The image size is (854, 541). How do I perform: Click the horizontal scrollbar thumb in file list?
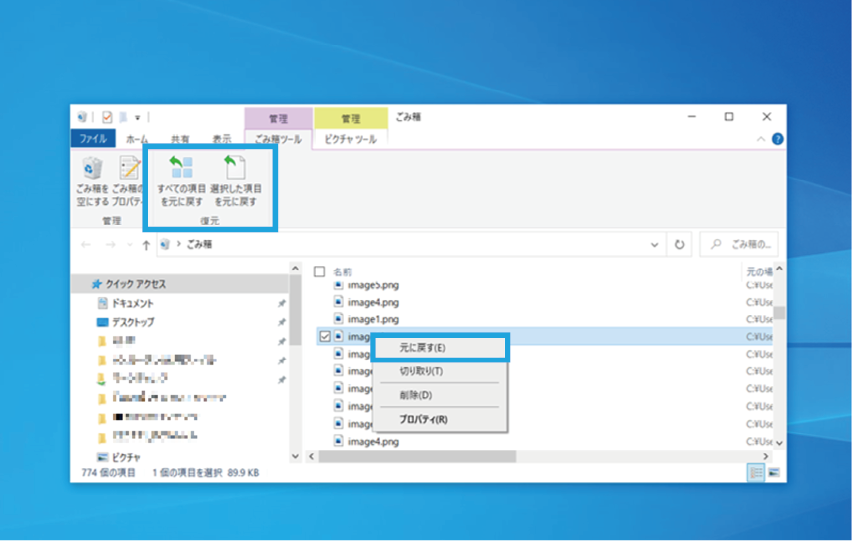click(417, 456)
